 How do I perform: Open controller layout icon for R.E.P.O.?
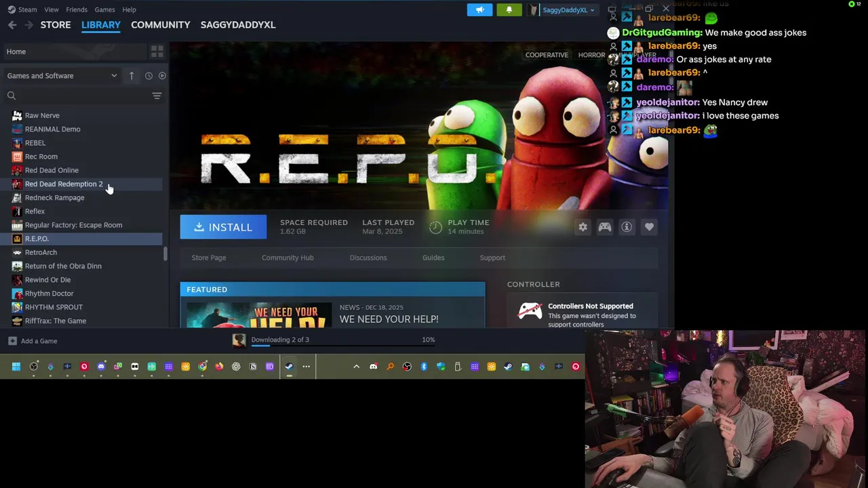point(604,228)
